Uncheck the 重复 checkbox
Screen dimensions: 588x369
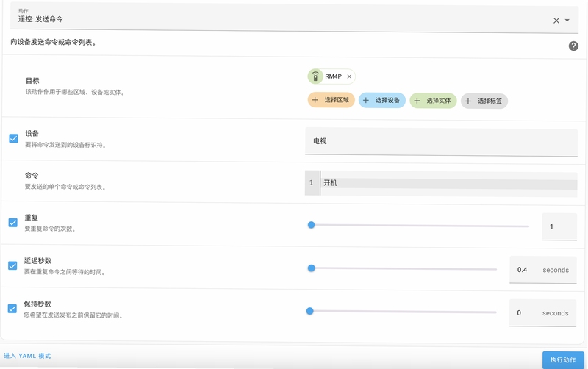click(x=12, y=223)
